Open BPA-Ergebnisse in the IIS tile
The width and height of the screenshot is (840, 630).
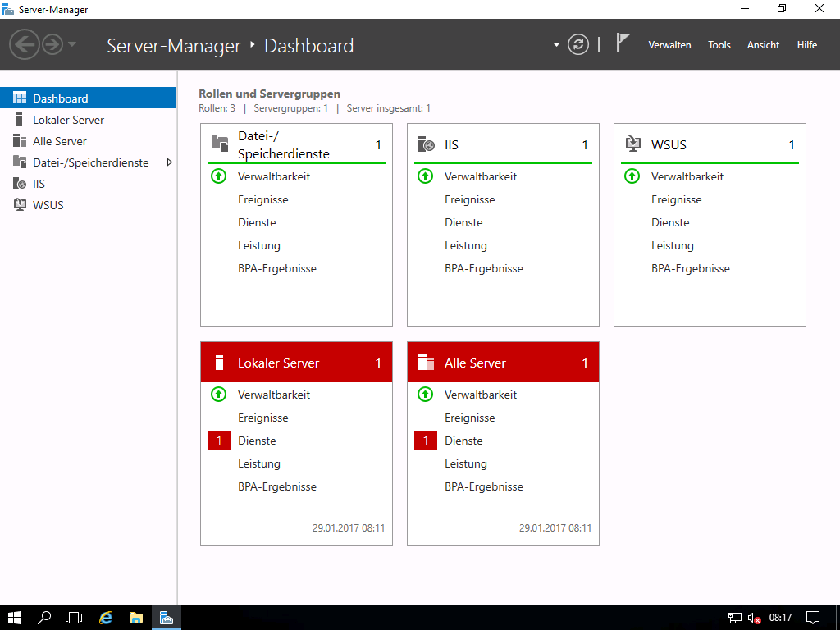coord(484,268)
